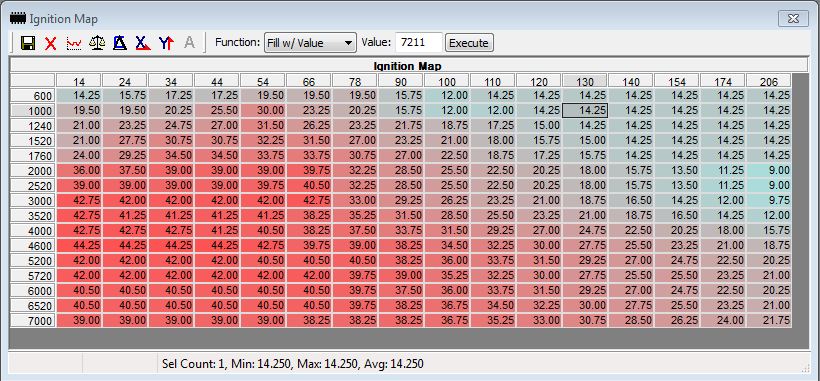Click the 33.00 cell in row 3000
Screen dimensions: 820x381
pos(355,201)
